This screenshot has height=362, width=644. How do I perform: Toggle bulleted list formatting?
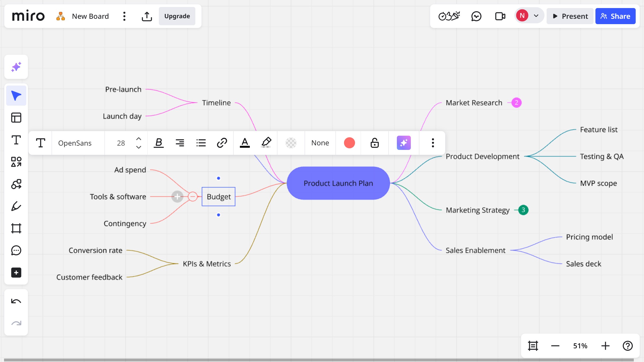click(201, 143)
